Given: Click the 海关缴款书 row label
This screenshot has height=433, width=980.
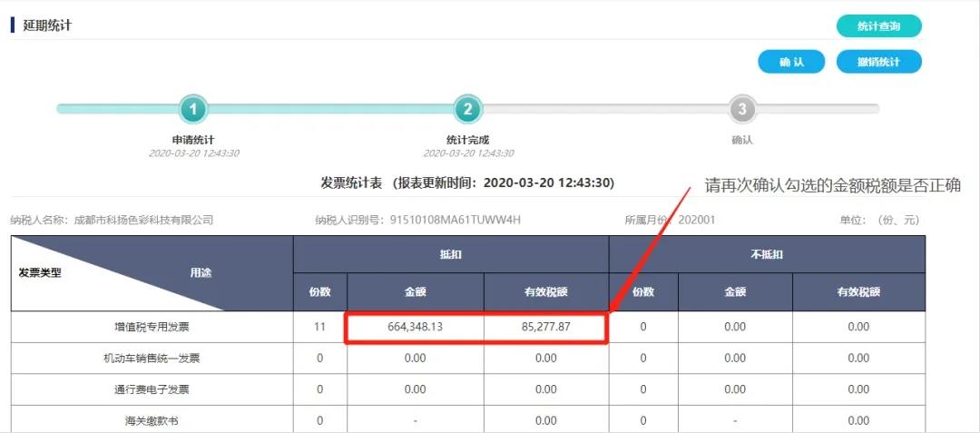Looking at the screenshot, I should point(152,420).
